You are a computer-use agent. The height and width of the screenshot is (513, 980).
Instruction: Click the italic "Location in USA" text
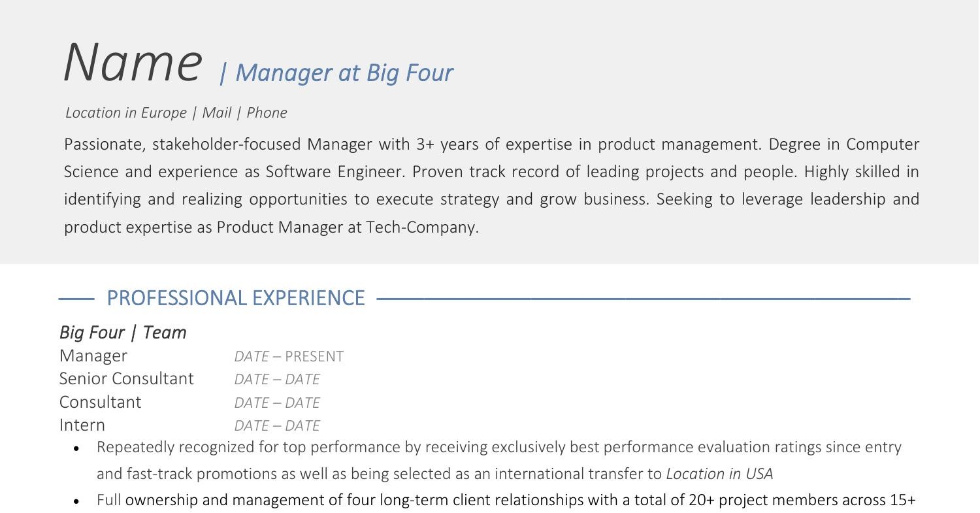pos(719,474)
